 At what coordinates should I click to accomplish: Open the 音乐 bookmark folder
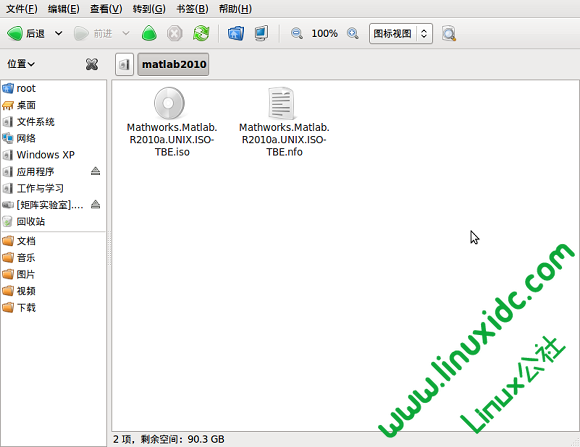click(54, 258)
